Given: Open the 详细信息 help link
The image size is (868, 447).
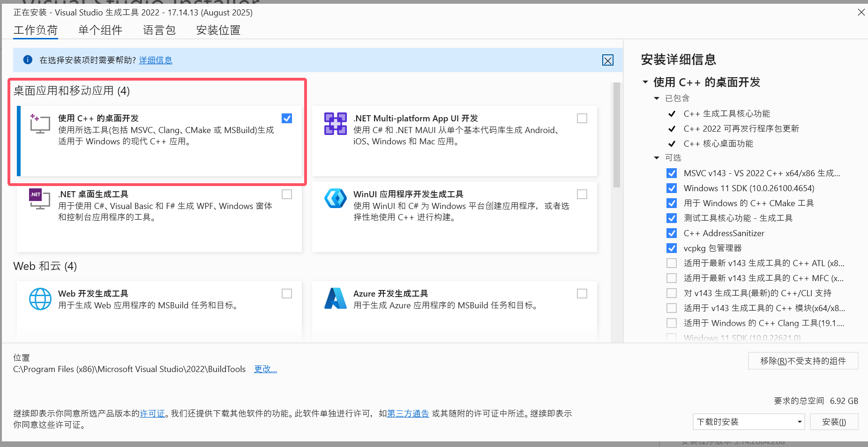Looking at the screenshot, I should pos(156,60).
